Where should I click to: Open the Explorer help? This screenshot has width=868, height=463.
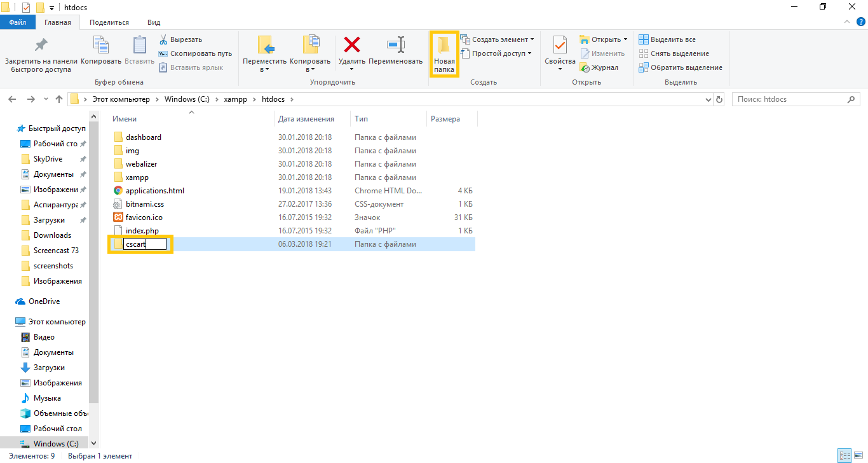click(860, 22)
